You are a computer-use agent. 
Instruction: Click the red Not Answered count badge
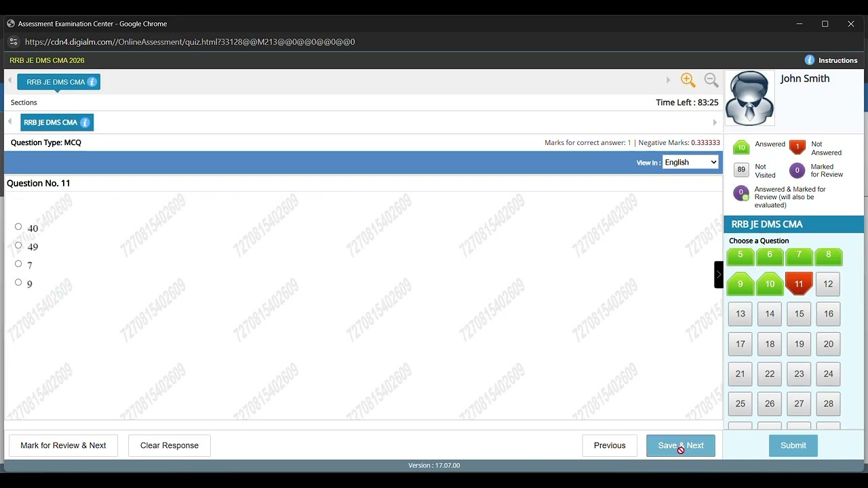797,147
